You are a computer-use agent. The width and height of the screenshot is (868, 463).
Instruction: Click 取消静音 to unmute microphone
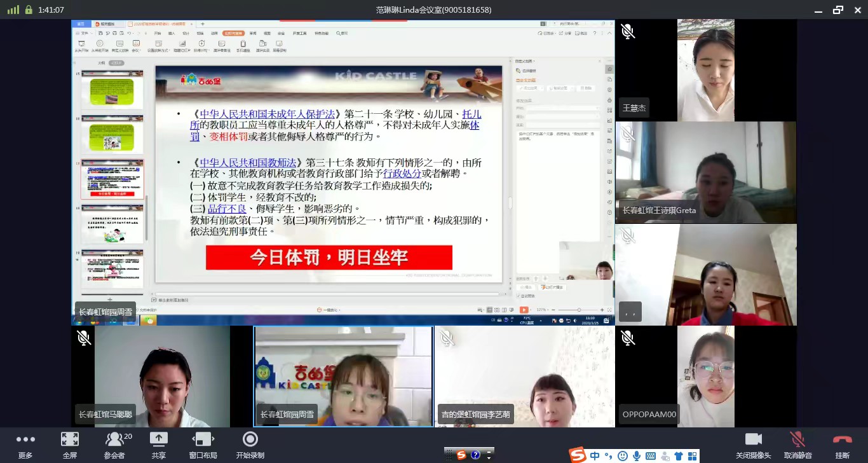coord(797,445)
